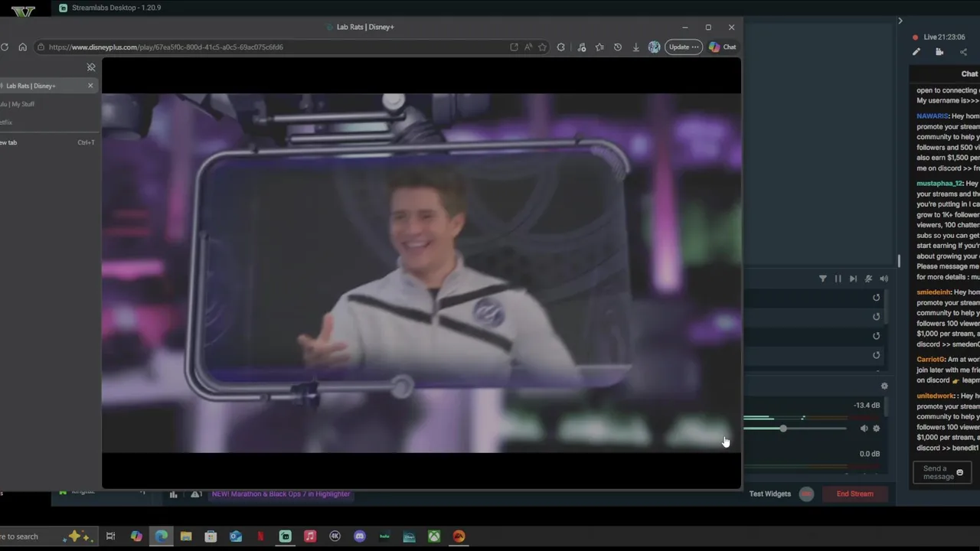The height and width of the screenshot is (551, 980).
Task: Click unitedwork username in chat
Action: coord(936,396)
